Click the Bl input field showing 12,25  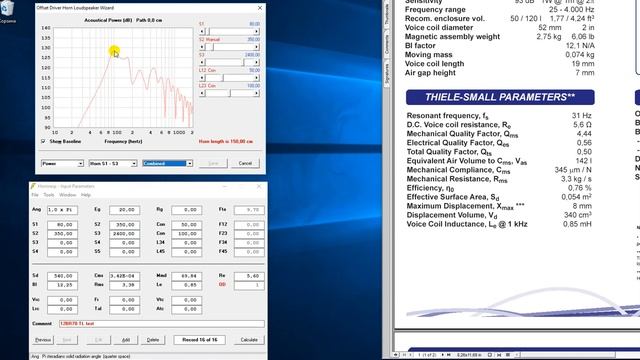pyautogui.click(x=62, y=285)
